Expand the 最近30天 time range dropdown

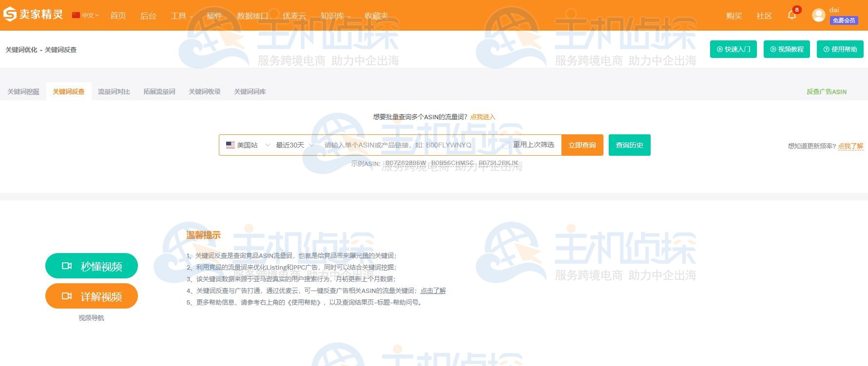coord(295,145)
